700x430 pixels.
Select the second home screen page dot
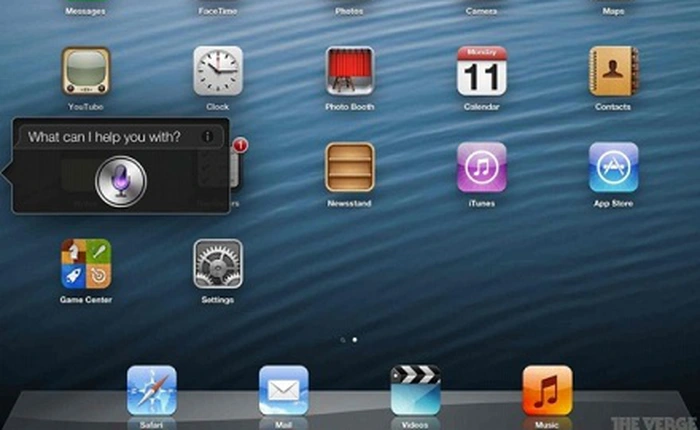pyautogui.click(x=354, y=340)
